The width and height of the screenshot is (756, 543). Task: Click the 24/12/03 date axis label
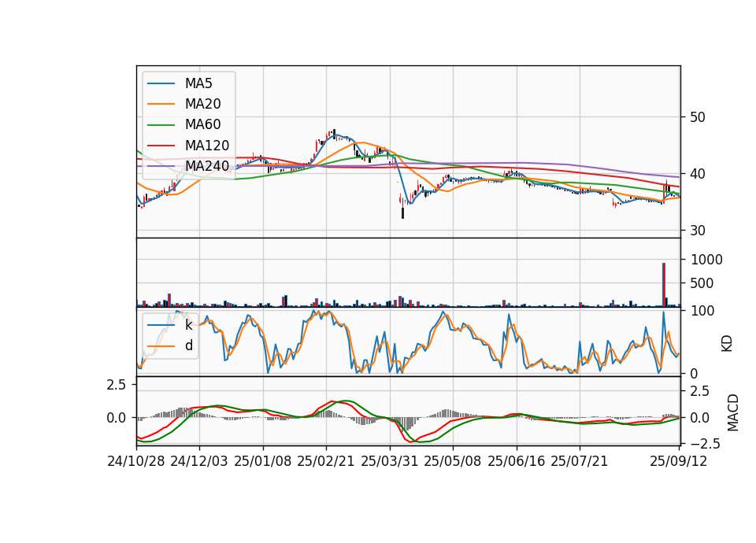pos(199,461)
